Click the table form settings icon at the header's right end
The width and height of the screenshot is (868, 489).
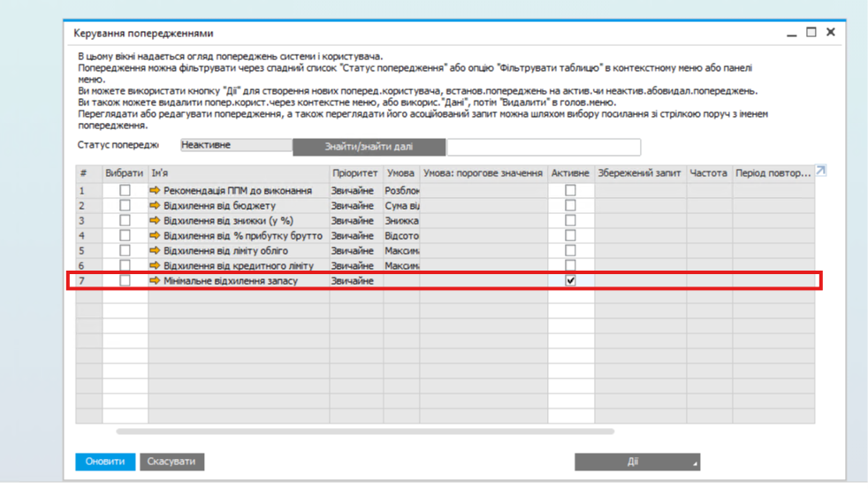[821, 171]
